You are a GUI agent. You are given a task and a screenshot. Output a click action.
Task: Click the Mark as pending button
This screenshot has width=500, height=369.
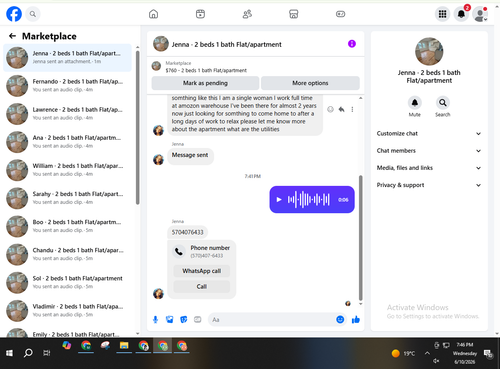coord(205,83)
